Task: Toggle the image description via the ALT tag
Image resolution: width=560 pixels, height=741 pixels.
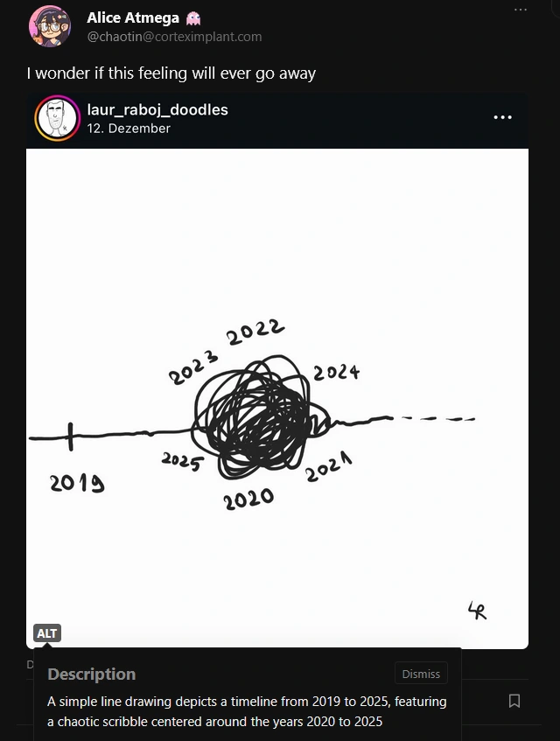Action: (x=47, y=633)
